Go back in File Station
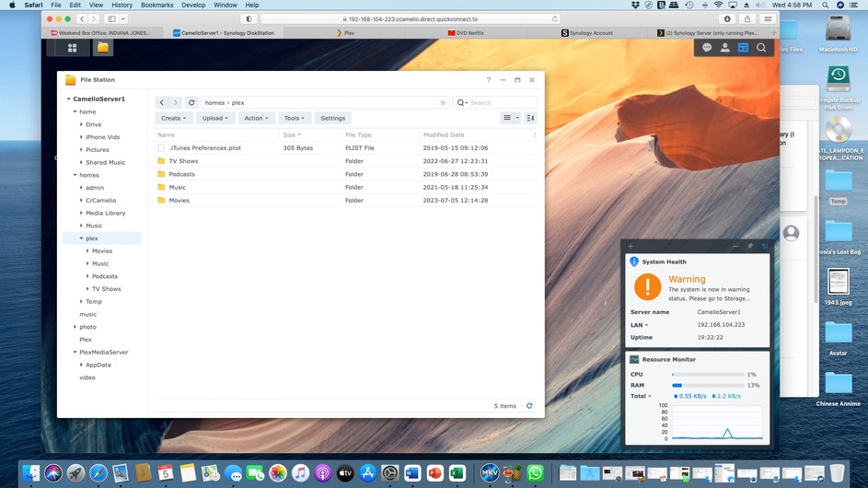The image size is (868, 488). [162, 102]
